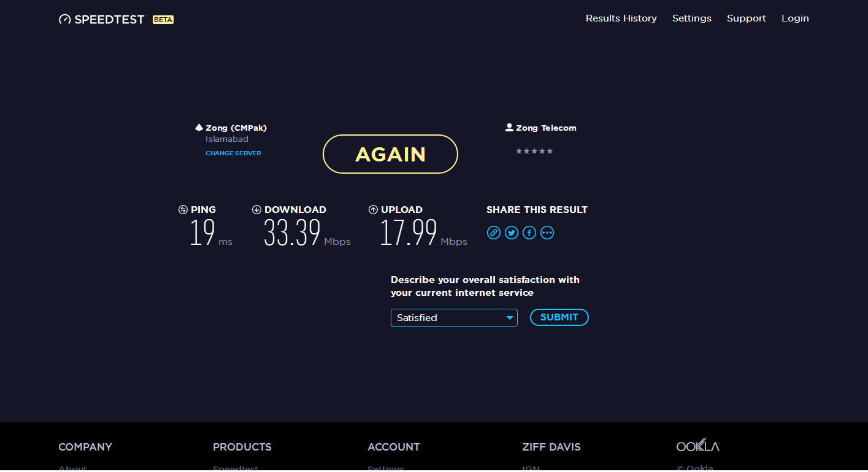This screenshot has width=868, height=472.
Task: Open Support in top navigation
Action: [747, 18]
